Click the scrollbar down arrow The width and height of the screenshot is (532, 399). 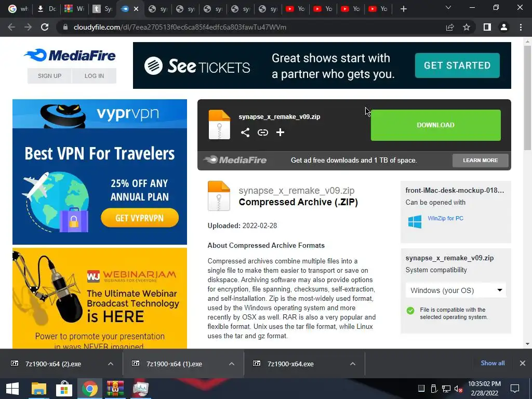(527, 344)
